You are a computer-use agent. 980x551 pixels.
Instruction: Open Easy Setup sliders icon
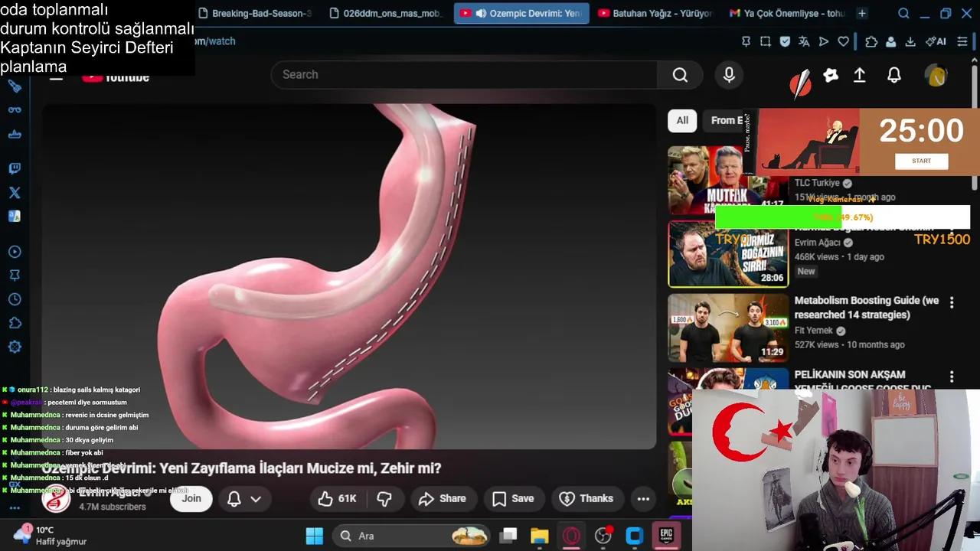click(x=962, y=41)
